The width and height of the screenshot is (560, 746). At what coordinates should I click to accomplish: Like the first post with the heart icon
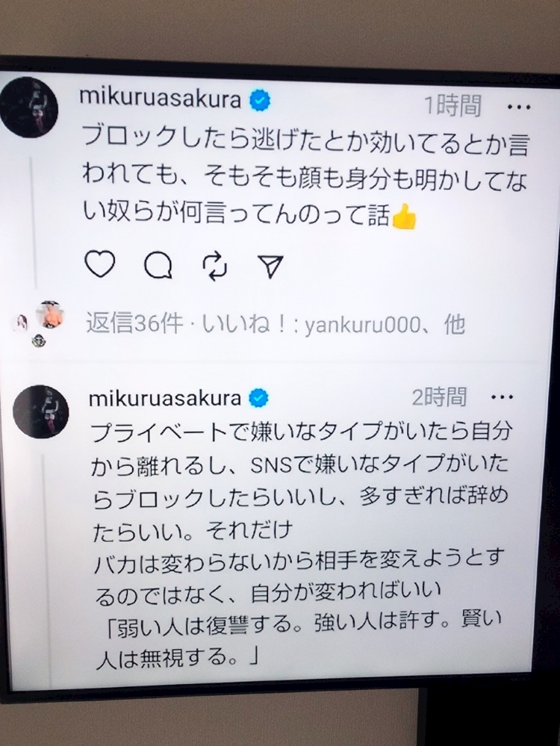tap(99, 263)
